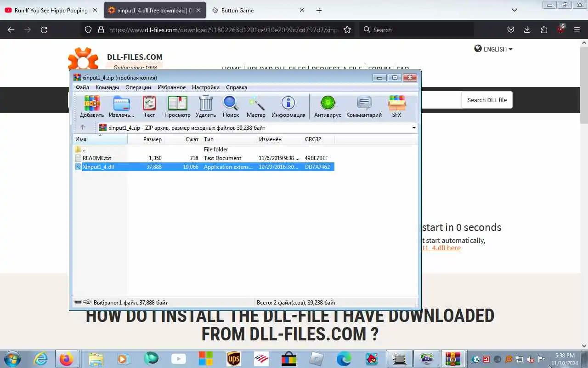Viewport: 588px width, 368px height.
Task: Select the parent folder '..' row
Action: 204,149
